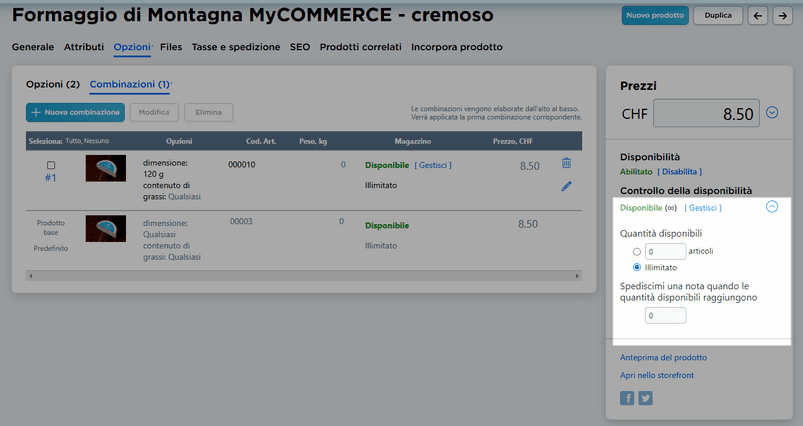Image resolution: width=803 pixels, height=426 pixels.
Task: Expand price options chevron next to 8.50
Action: point(772,113)
